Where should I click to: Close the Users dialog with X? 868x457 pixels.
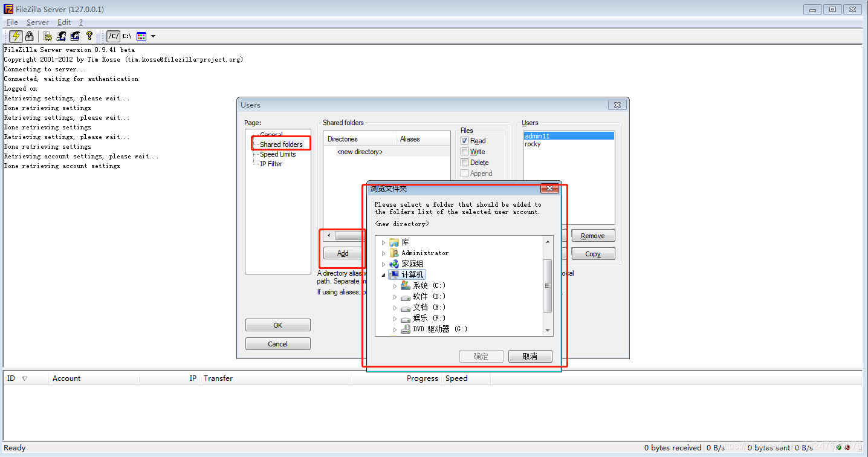[x=617, y=105]
